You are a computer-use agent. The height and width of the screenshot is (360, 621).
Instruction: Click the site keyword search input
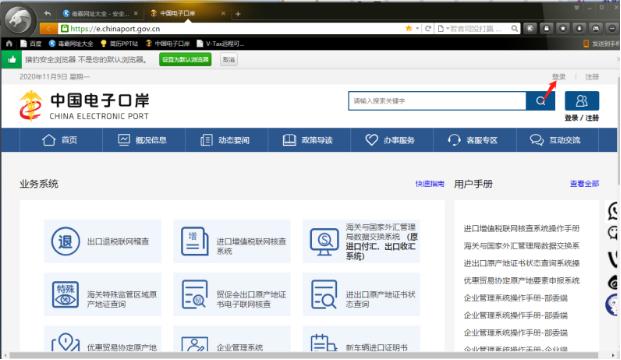click(x=437, y=101)
